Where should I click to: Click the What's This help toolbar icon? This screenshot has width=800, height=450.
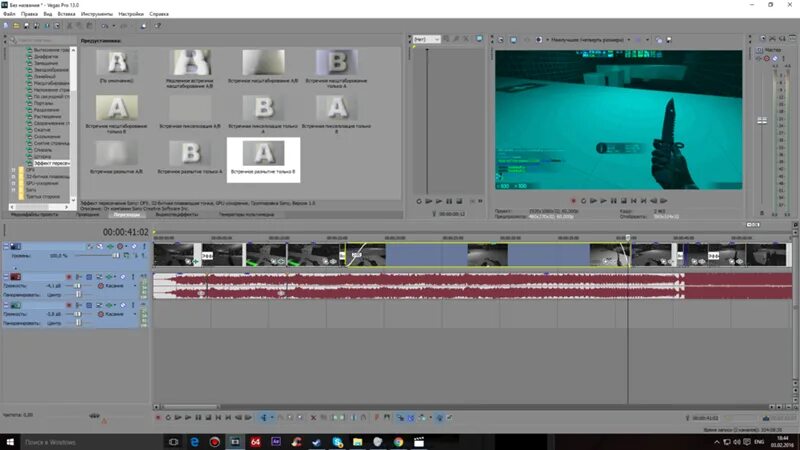158,26
